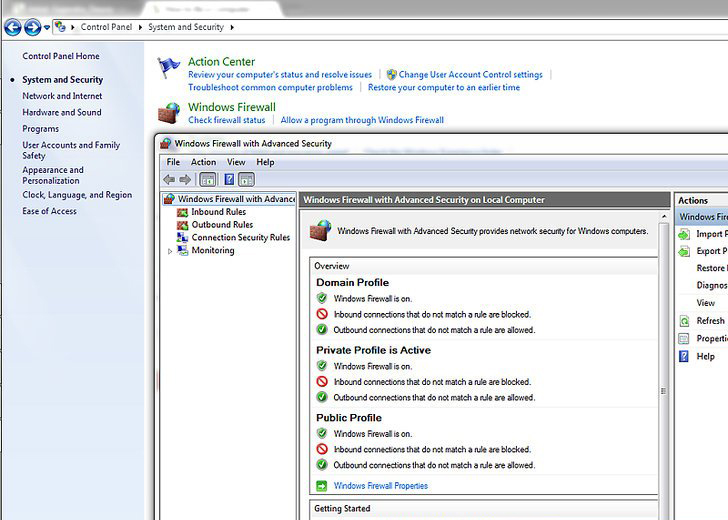Click the overview pane scrollbar thumb
The height and width of the screenshot is (520, 728).
[664, 391]
